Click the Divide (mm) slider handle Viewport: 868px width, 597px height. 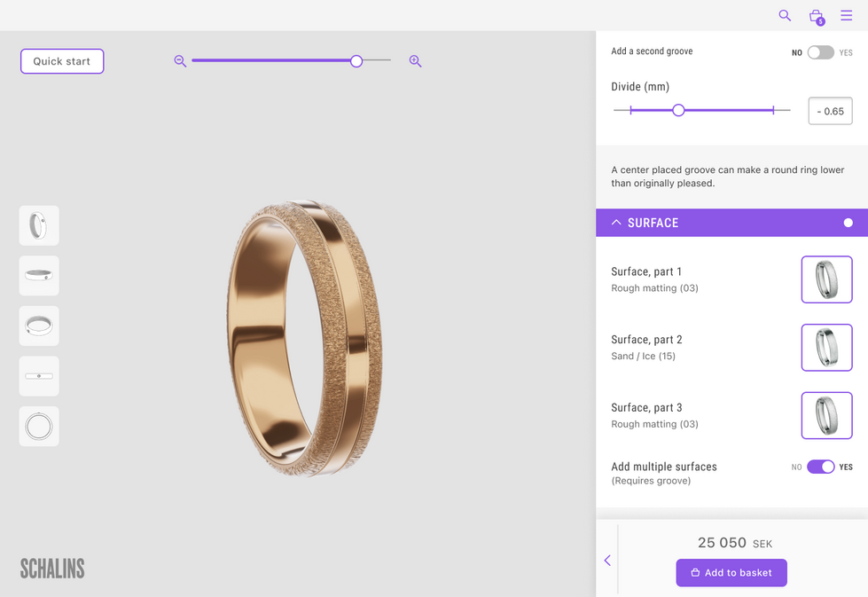coord(678,110)
